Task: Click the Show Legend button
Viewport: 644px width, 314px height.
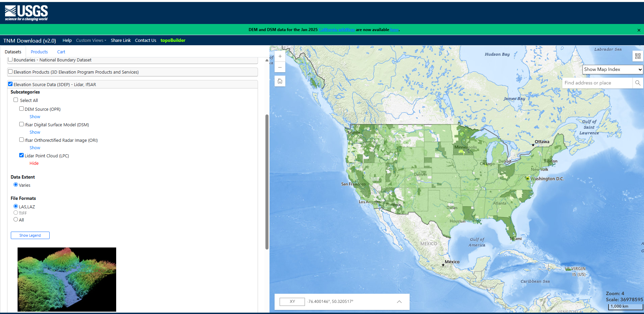Action: 30,235
